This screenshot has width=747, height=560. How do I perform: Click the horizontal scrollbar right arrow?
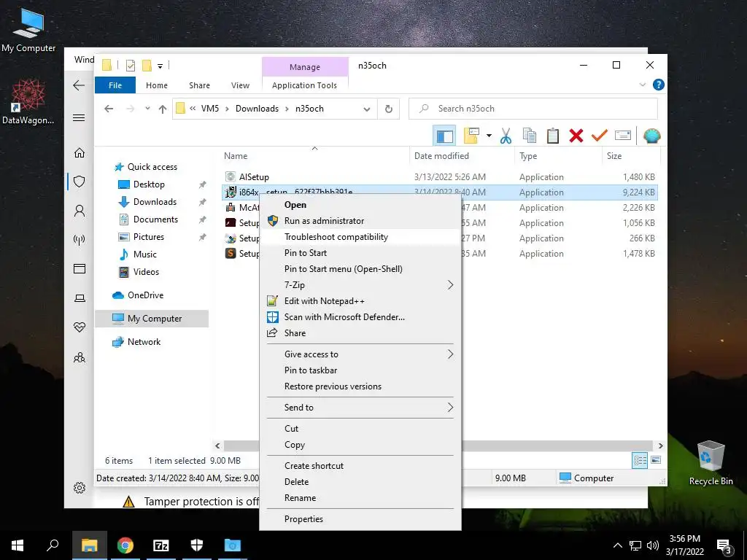[x=660, y=446]
